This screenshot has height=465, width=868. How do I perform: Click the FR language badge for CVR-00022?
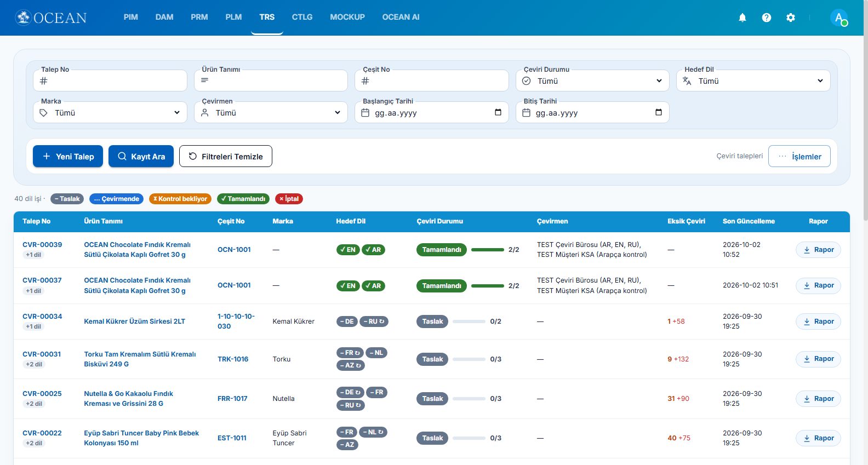[x=347, y=432]
